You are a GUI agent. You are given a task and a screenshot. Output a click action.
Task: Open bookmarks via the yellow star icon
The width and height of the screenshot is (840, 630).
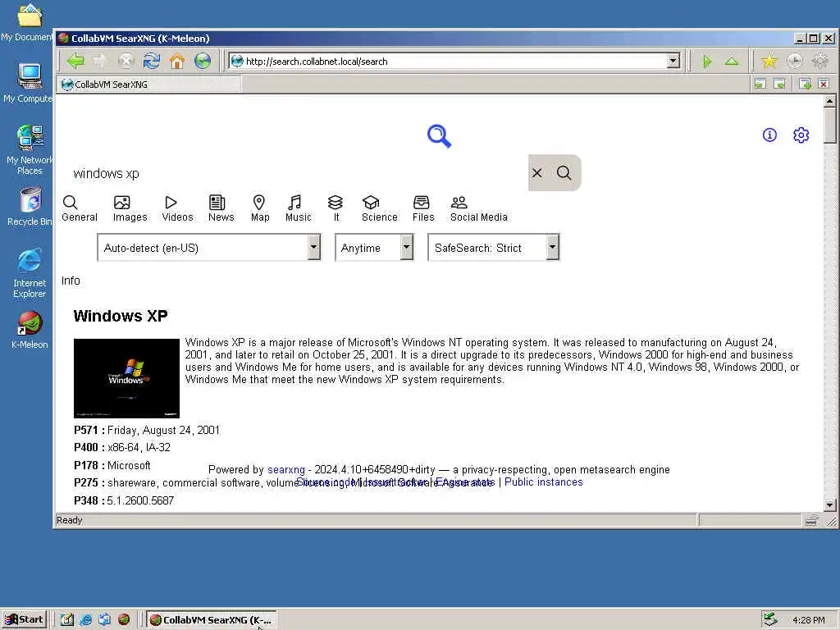click(x=769, y=61)
